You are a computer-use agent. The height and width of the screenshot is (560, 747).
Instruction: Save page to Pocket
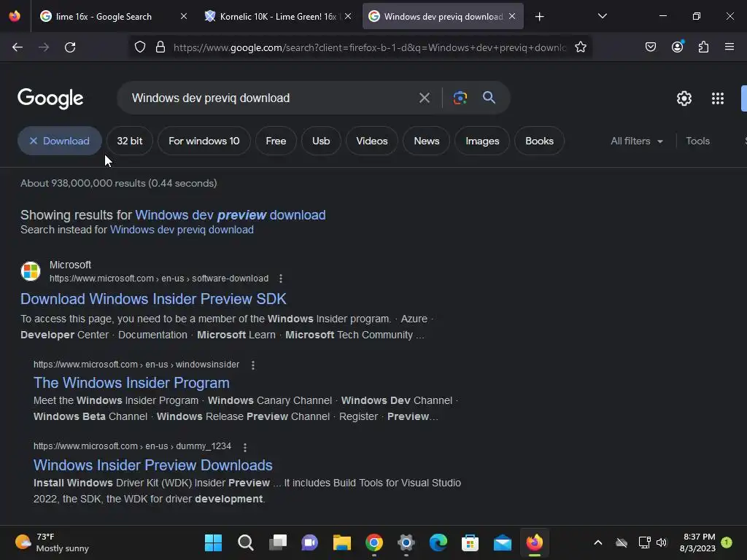[650, 47]
